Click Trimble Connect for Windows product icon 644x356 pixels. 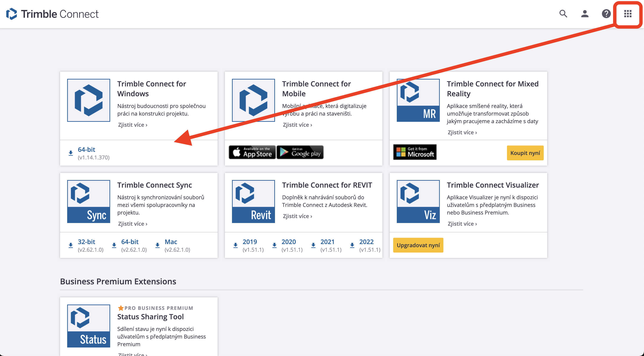[x=88, y=100]
